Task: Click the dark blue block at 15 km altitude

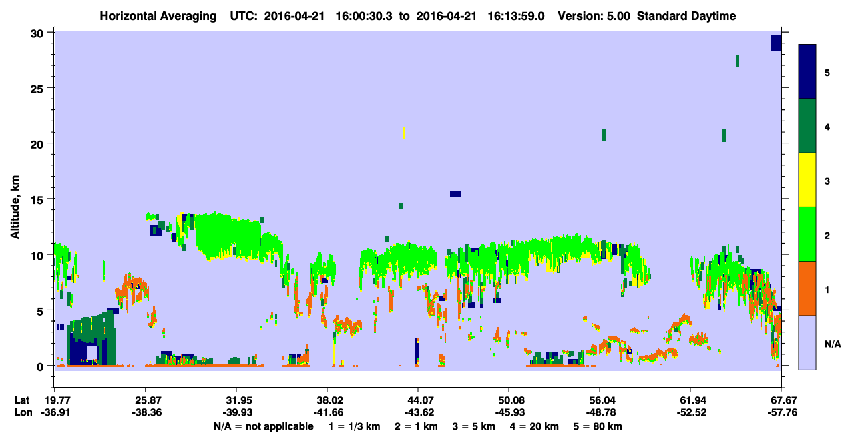Action: pos(455,194)
